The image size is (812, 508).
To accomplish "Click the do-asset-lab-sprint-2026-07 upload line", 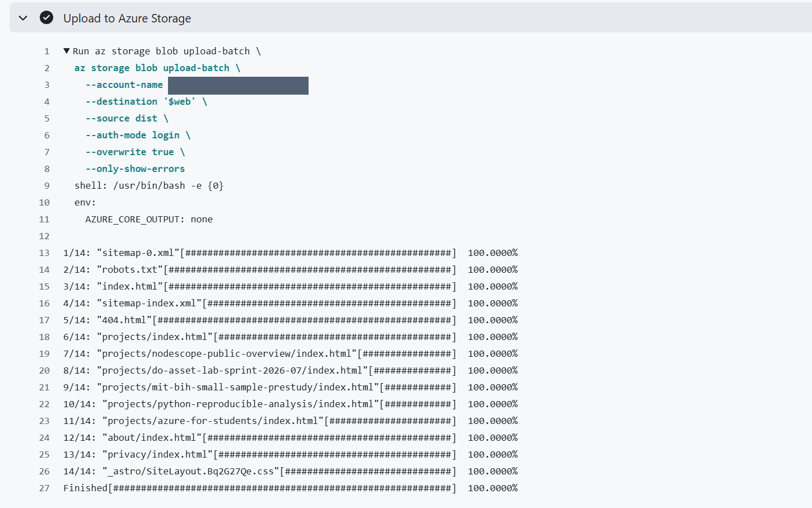I will [x=291, y=370].
